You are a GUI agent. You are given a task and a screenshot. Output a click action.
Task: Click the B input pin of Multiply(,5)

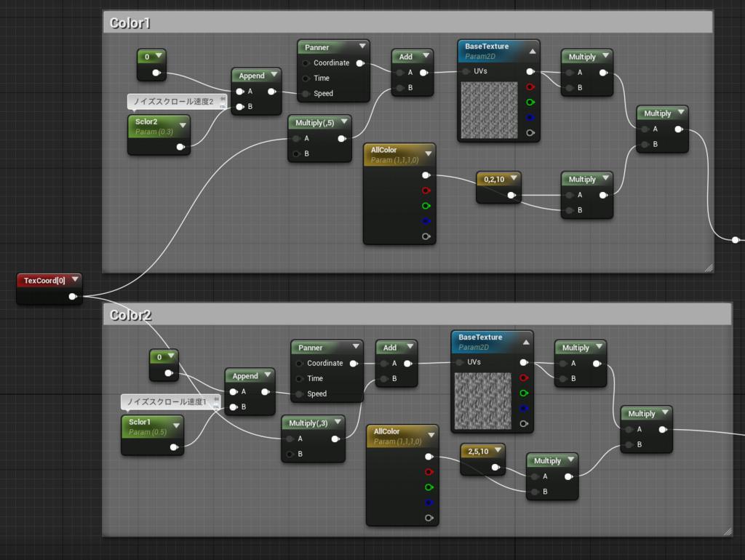click(297, 153)
